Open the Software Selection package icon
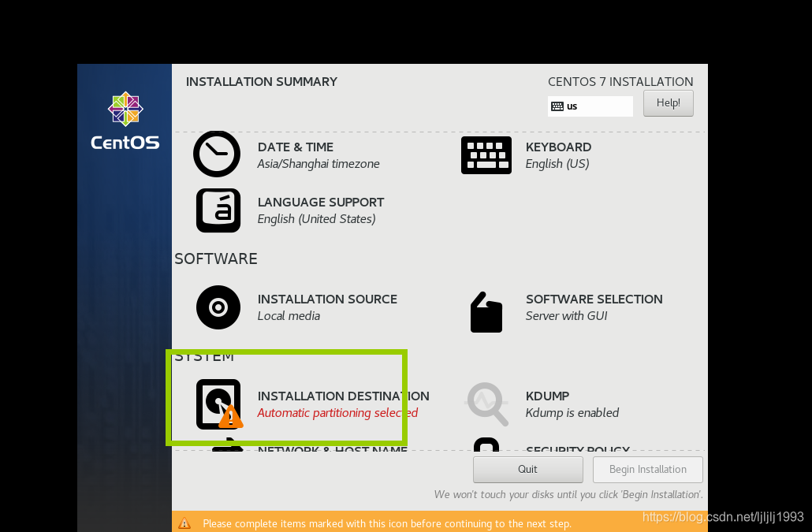 point(486,312)
